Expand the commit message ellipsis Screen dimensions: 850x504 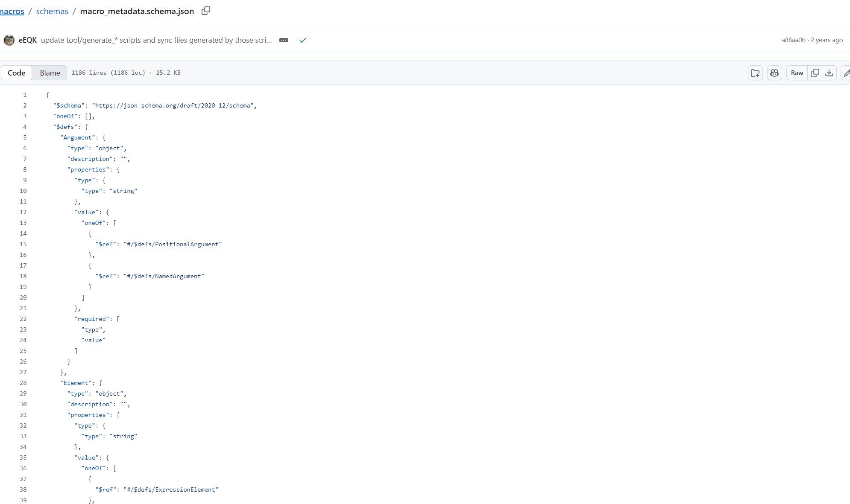click(x=284, y=40)
